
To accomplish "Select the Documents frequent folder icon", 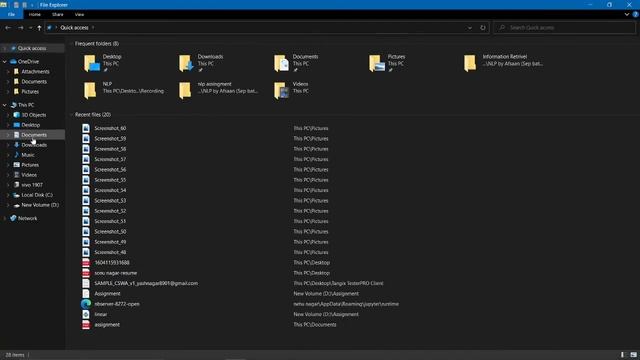I will [x=281, y=63].
